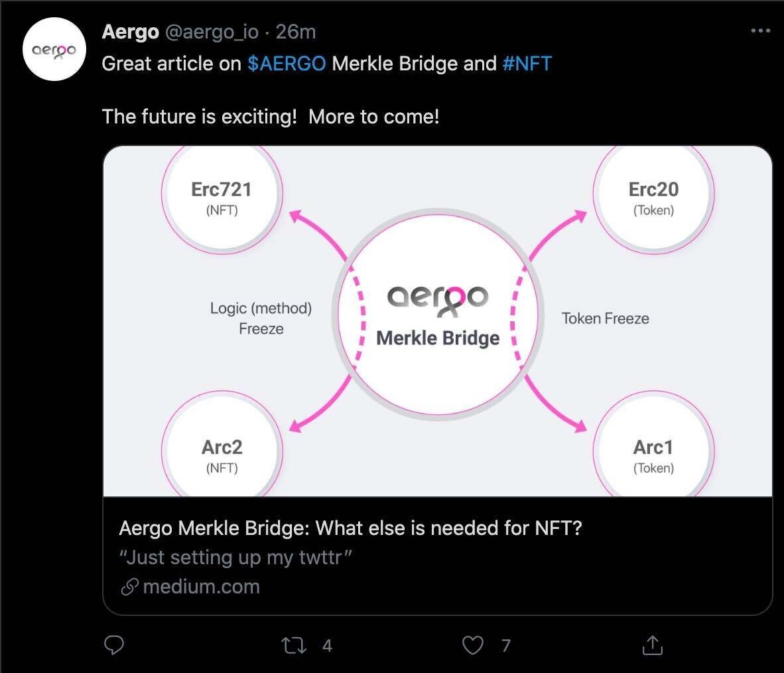Click the medium.com domain text
Image resolution: width=784 pixels, height=673 pixels.
(x=201, y=587)
